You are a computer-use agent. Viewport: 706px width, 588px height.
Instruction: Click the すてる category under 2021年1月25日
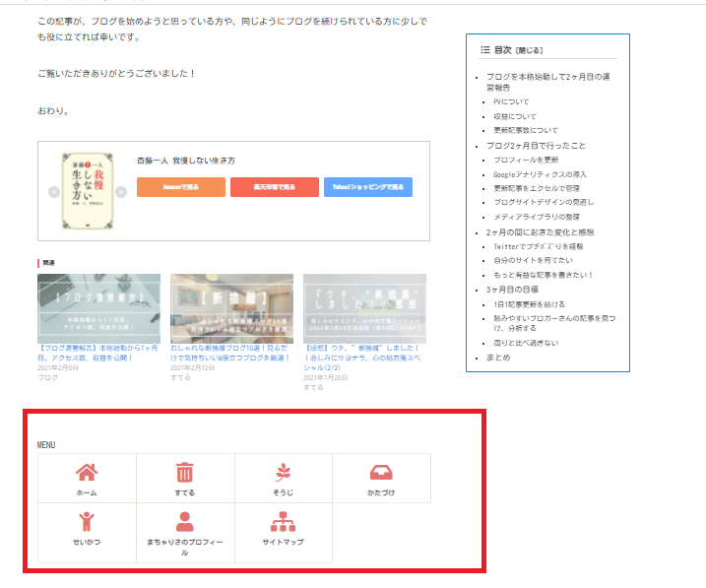coord(313,388)
